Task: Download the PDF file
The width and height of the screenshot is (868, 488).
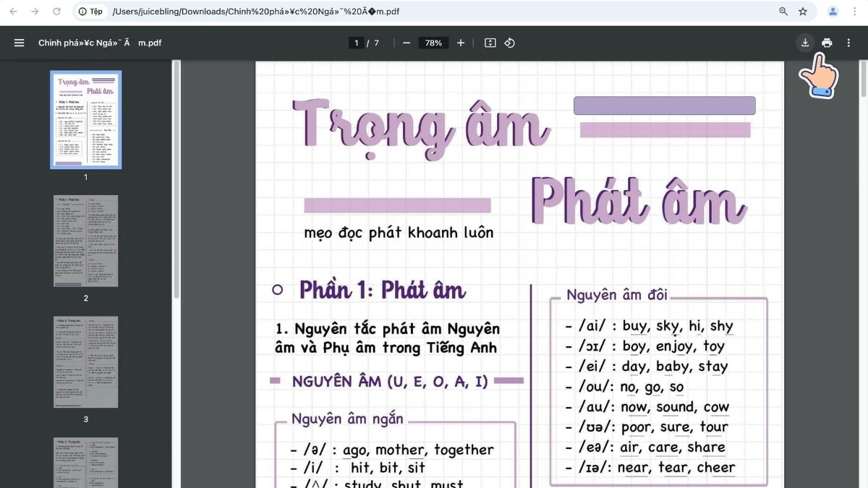Action: click(805, 43)
